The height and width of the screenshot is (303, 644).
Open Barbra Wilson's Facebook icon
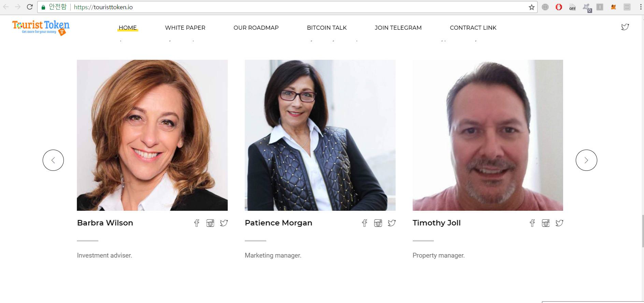click(197, 223)
